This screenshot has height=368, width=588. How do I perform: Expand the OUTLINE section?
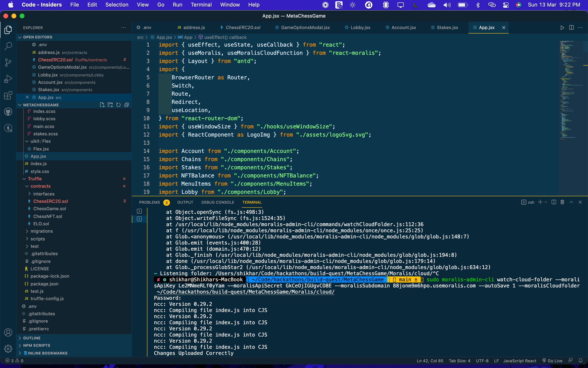[20, 338]
